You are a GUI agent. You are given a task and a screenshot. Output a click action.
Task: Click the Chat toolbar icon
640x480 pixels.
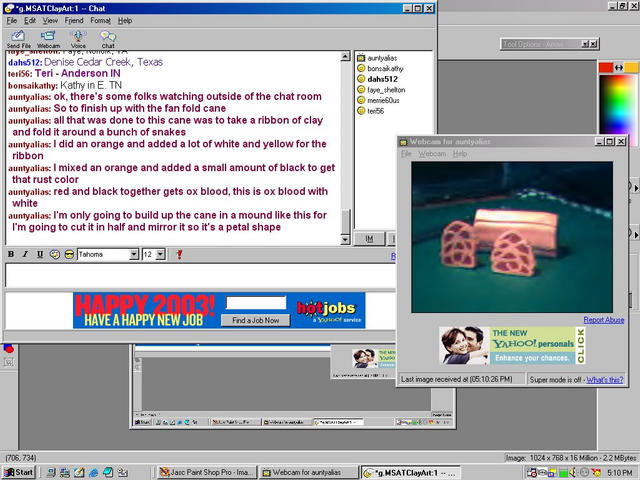[x=108, y=39]
